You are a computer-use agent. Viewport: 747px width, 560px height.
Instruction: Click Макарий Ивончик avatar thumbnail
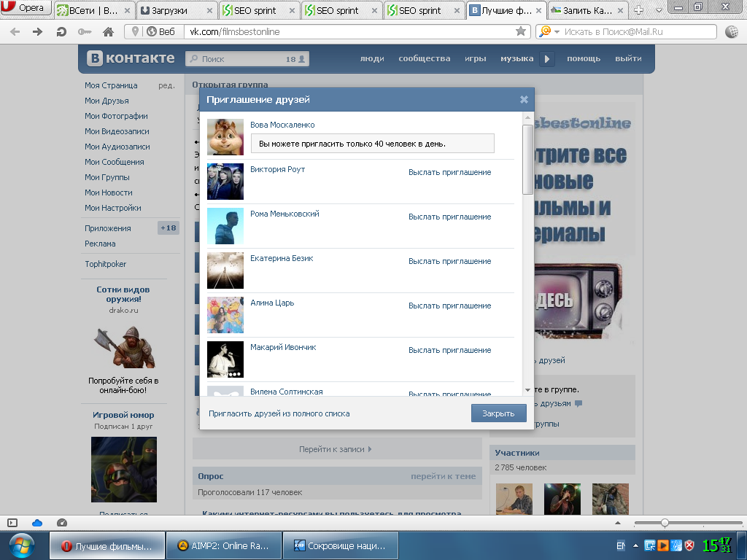[225, 359]
